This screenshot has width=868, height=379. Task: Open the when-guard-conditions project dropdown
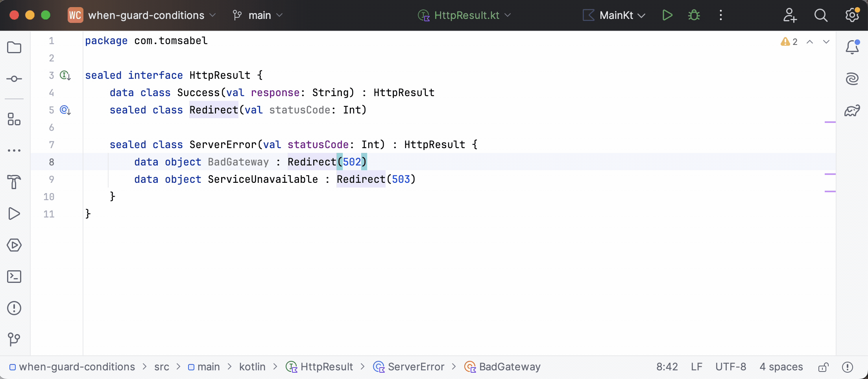[142, 15]
